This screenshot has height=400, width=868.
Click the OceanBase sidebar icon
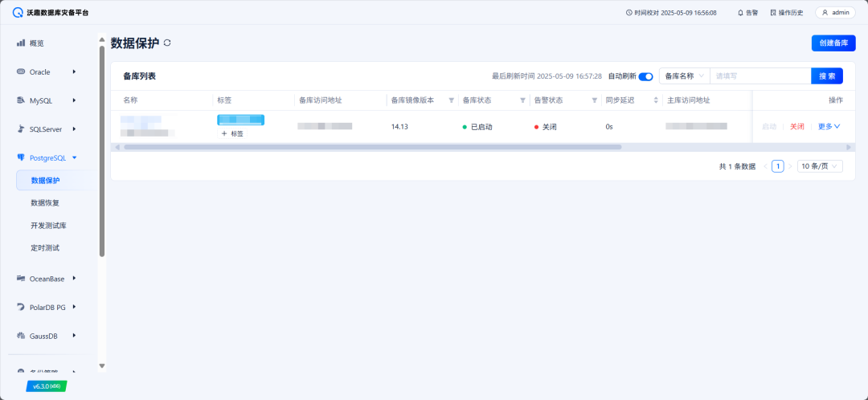click(21, 278)
